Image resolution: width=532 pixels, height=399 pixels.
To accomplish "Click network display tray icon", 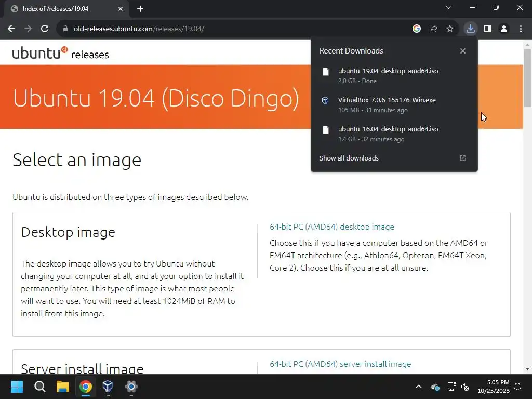I will pyautogui.click(x=451, y=387).
